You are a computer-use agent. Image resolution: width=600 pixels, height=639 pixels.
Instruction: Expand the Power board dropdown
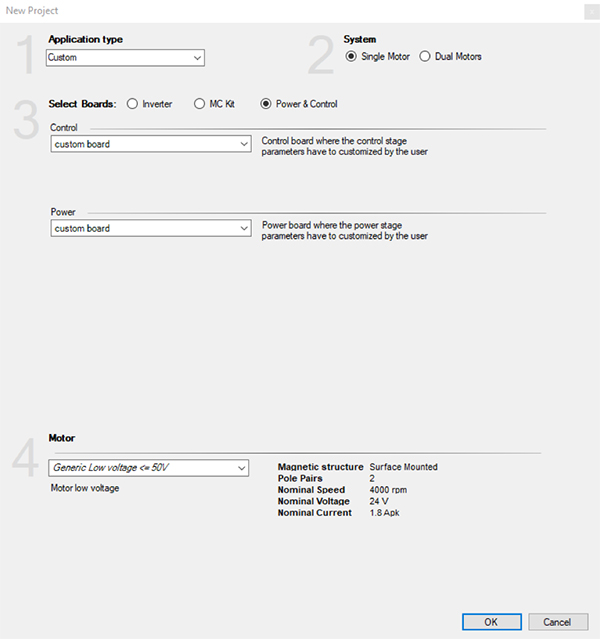click(x=150, y=228)
